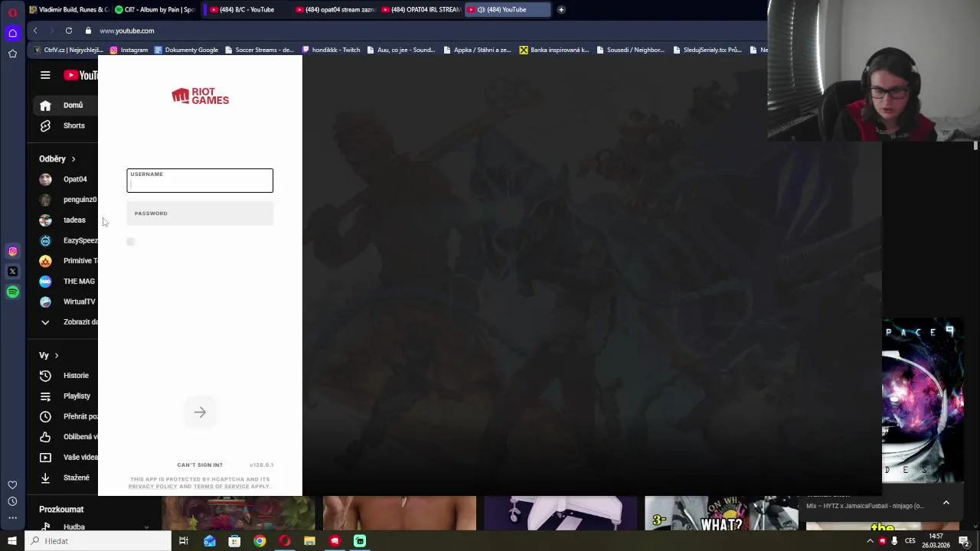The width and height of the screenshot is (980, 551).
Task: Open the Opera sidebar heart icon
Action: (12, 485)
